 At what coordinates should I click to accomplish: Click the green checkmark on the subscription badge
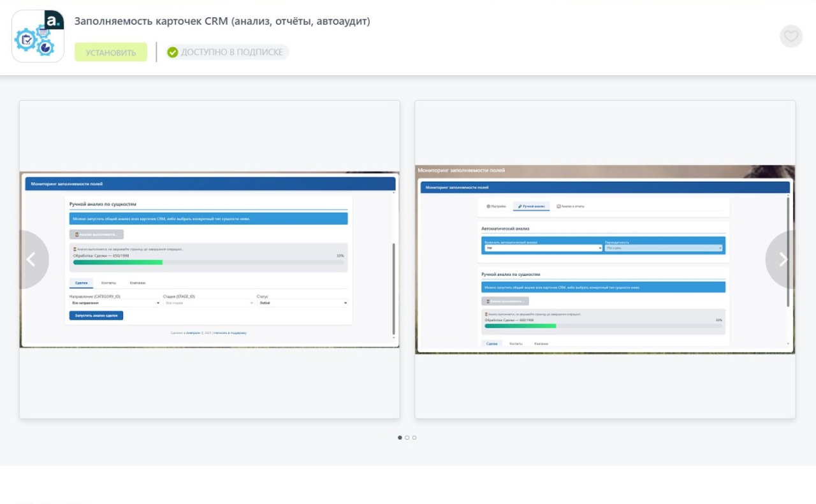172,52
